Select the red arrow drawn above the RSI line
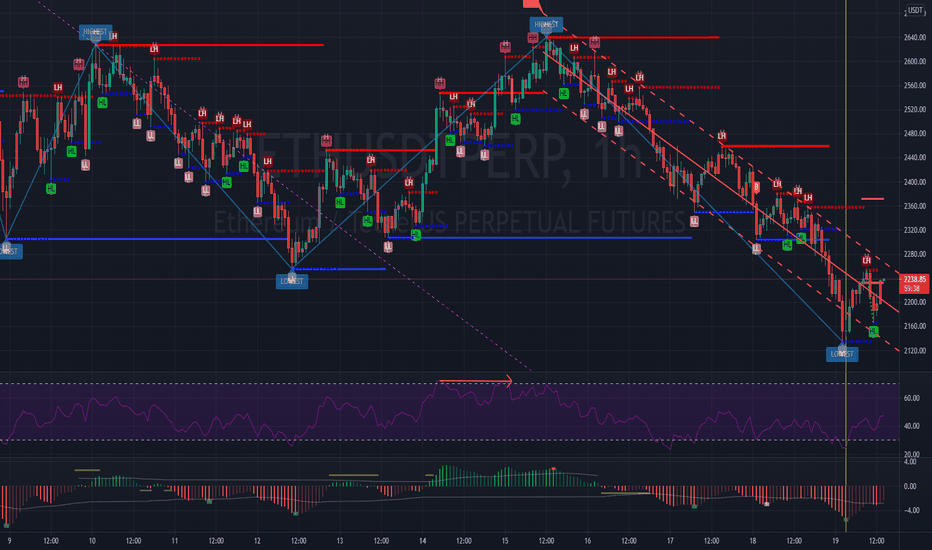 click(x=476, y=381)
